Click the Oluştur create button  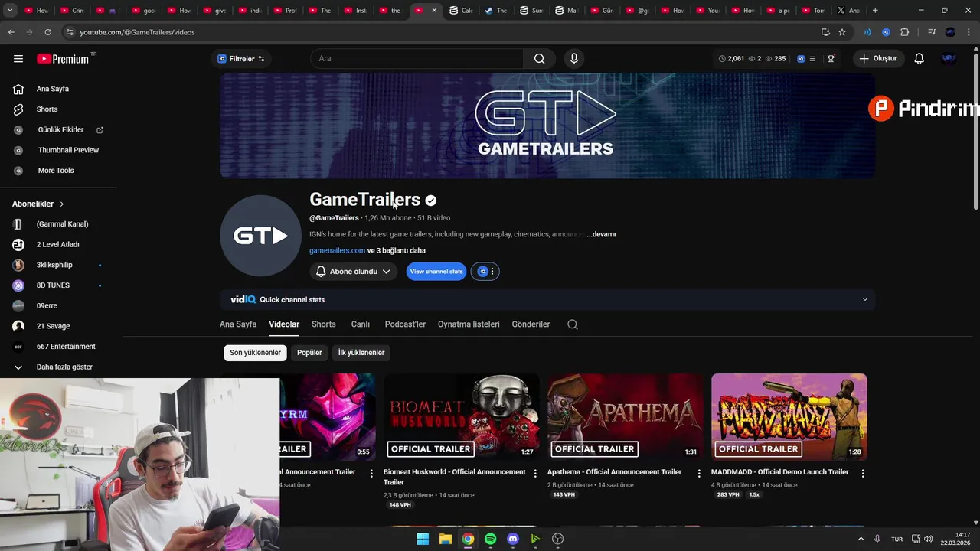[x=877, y=59]
